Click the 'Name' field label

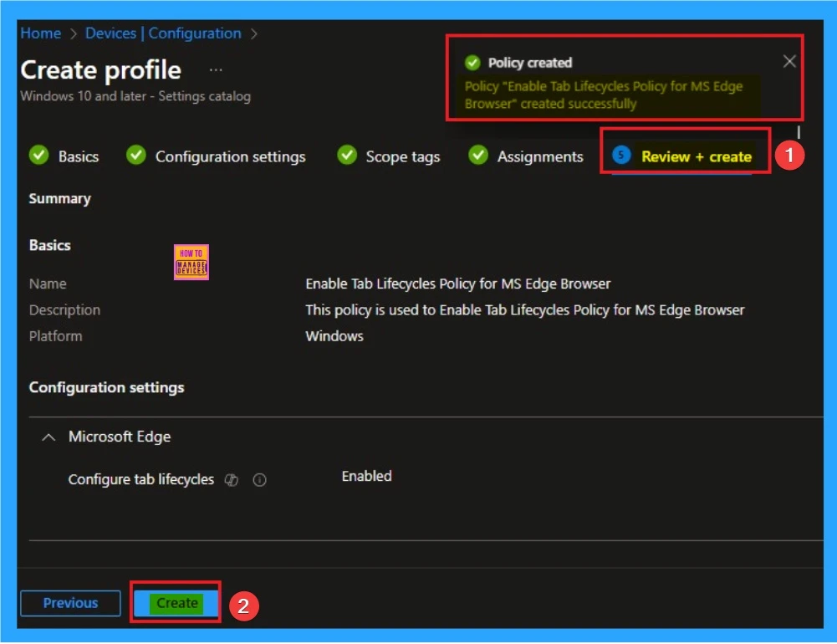pos(48,284)
